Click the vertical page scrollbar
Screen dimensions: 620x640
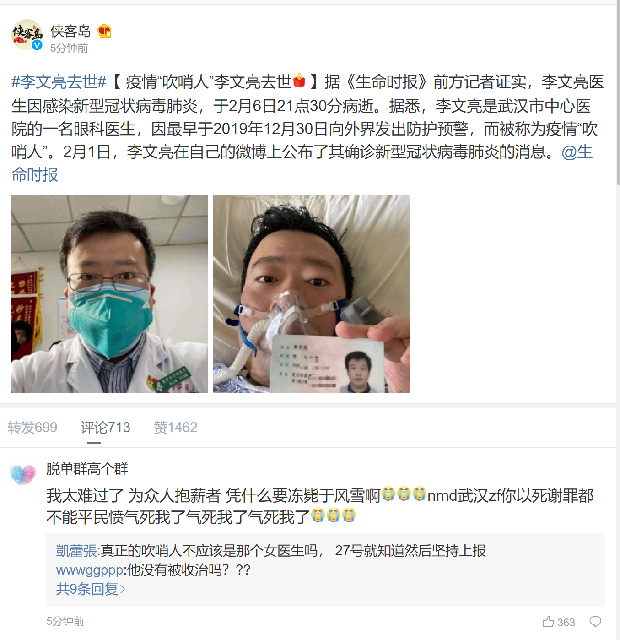(618, 94)
